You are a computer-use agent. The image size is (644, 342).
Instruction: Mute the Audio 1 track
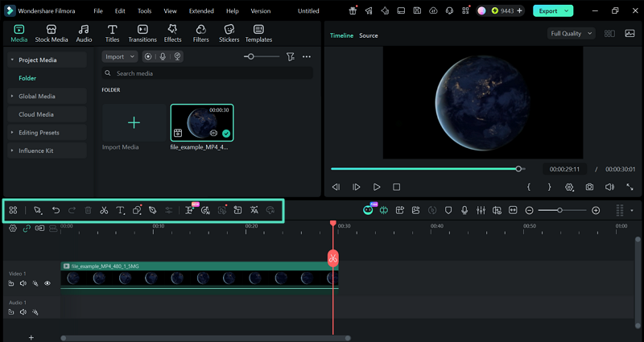pos(23,312)
